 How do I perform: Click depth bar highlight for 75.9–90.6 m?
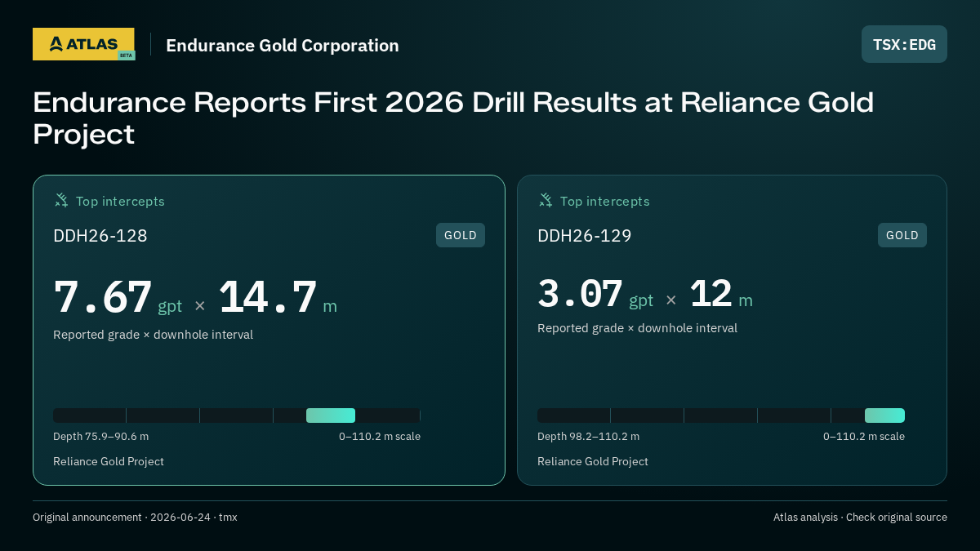tap(331, 415)
